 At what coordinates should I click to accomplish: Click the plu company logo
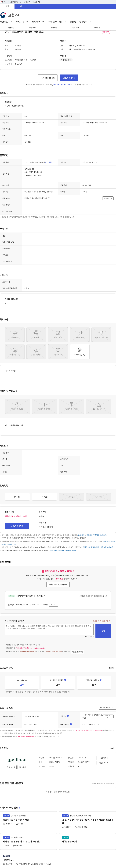click(x=17, y=760)
